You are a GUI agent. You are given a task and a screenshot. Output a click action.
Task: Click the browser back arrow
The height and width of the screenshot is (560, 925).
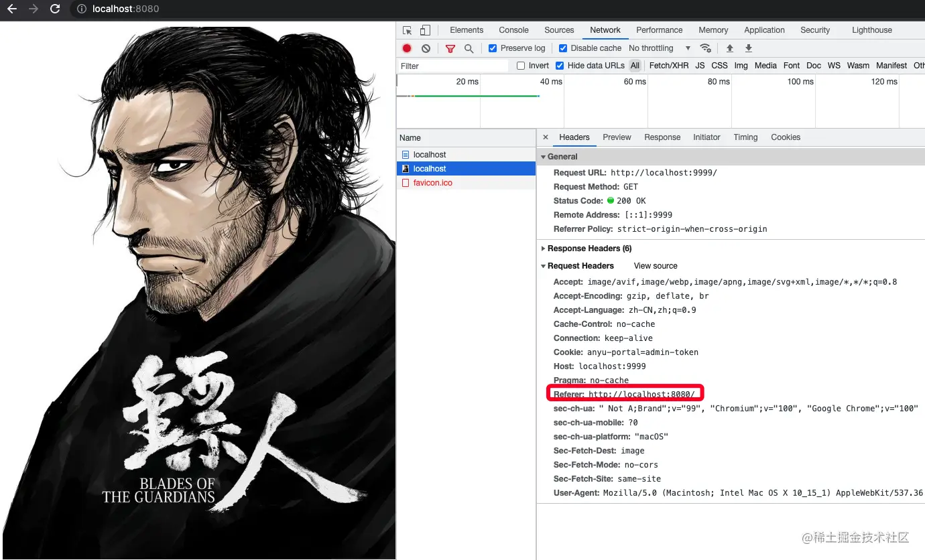(x=11, y=9)
